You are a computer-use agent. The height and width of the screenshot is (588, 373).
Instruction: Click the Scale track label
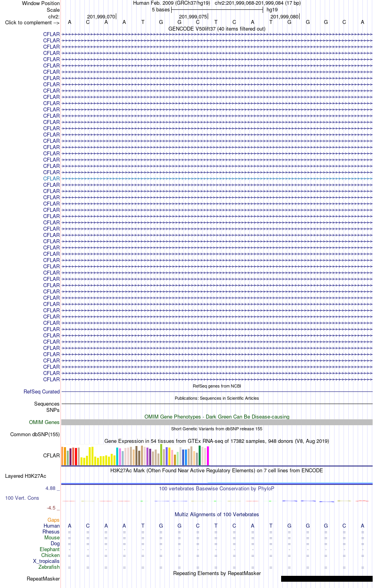point(53,10)
